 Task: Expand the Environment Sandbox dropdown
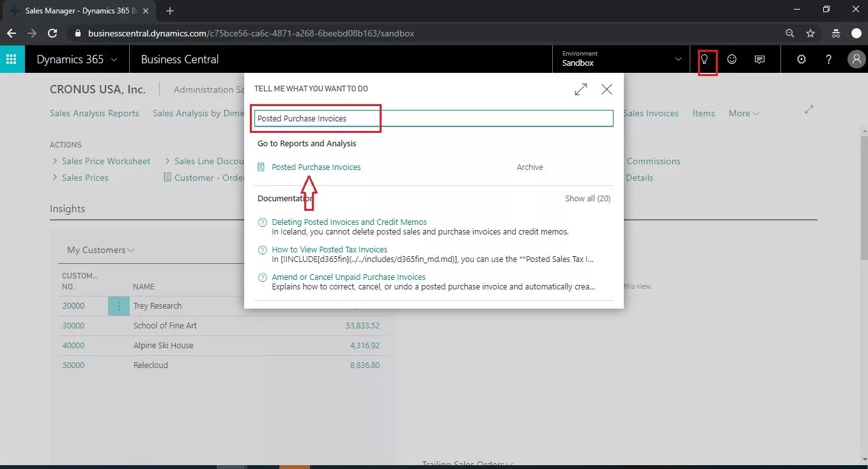pyautogui.click(x=679, y=58)
